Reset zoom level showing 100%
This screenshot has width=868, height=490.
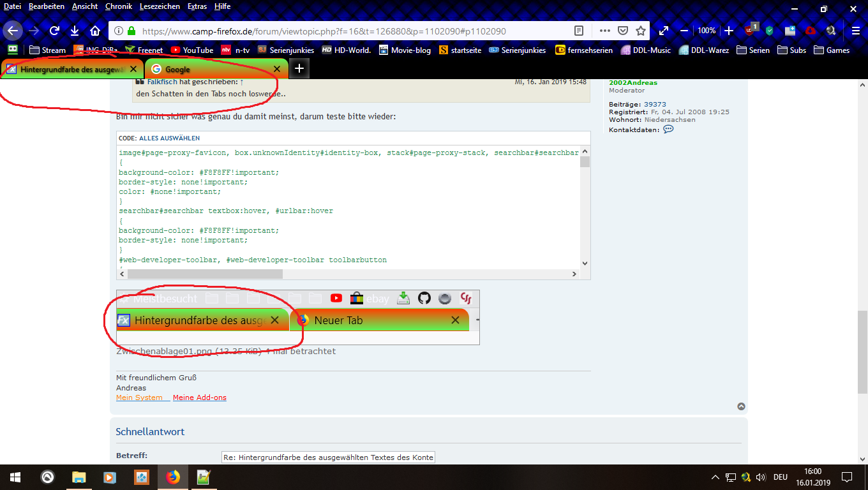[x=707, y=31]
